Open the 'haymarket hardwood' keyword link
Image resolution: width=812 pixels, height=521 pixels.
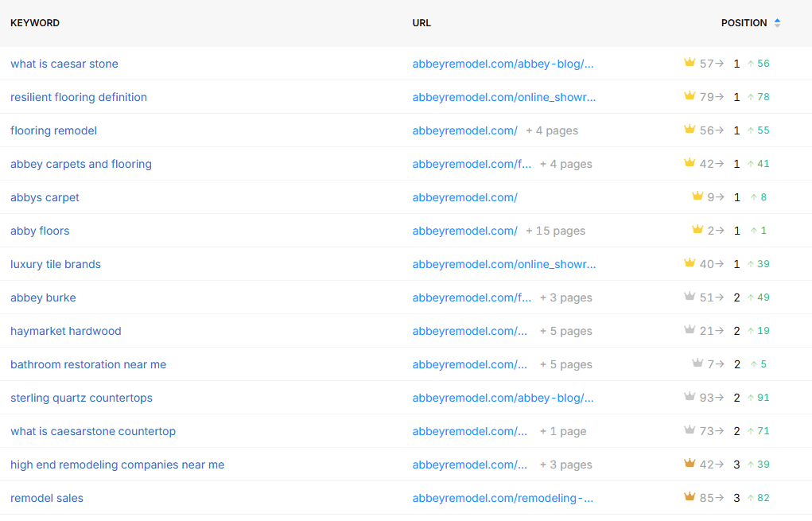(x=66, y=331)
